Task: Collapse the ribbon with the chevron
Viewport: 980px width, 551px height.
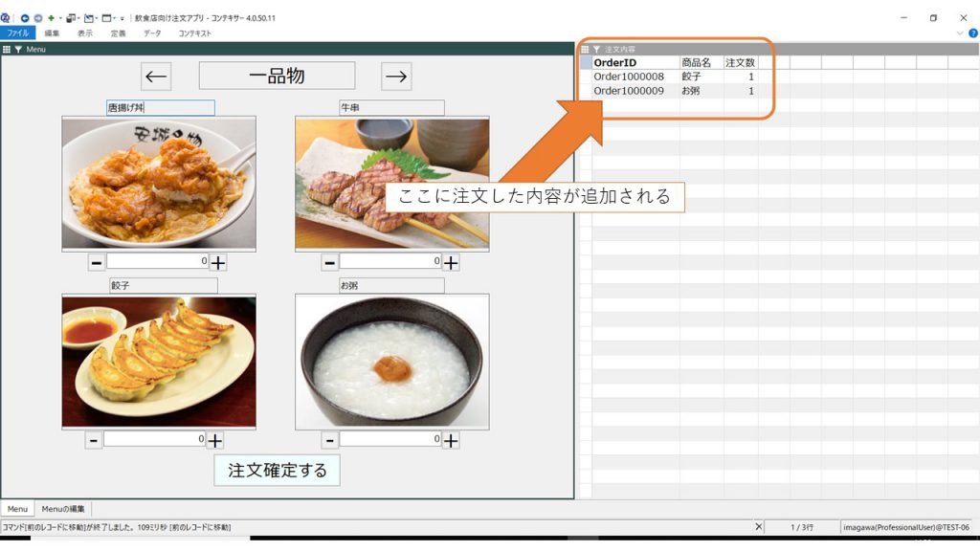Action: coord(960,33)
